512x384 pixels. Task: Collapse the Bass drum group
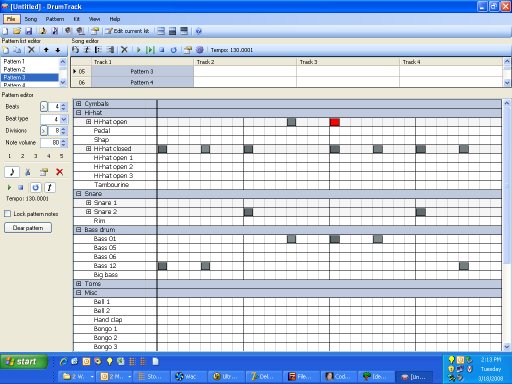tap(79, 230)
